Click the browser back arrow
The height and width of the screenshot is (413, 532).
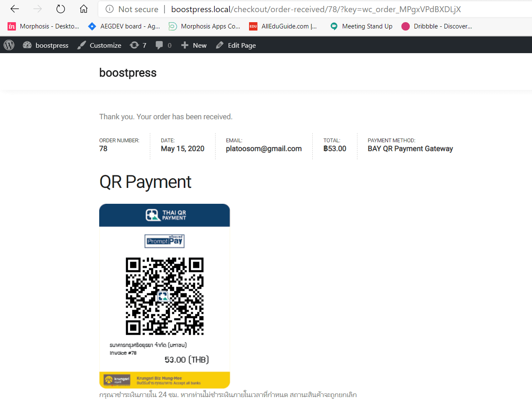coord(15,9)
